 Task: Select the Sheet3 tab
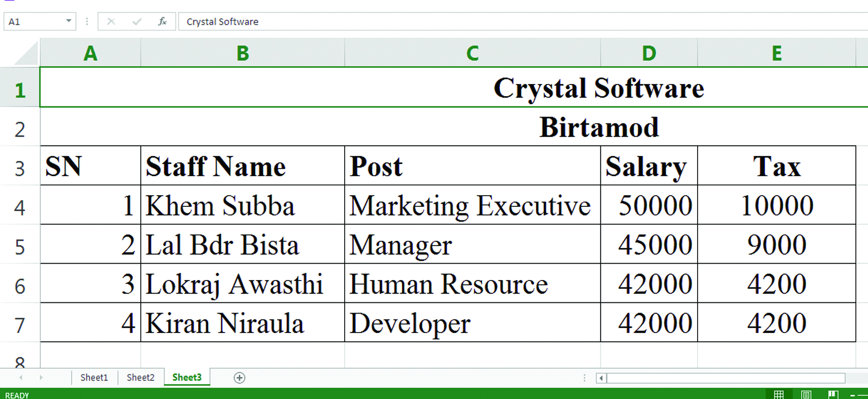187,377
